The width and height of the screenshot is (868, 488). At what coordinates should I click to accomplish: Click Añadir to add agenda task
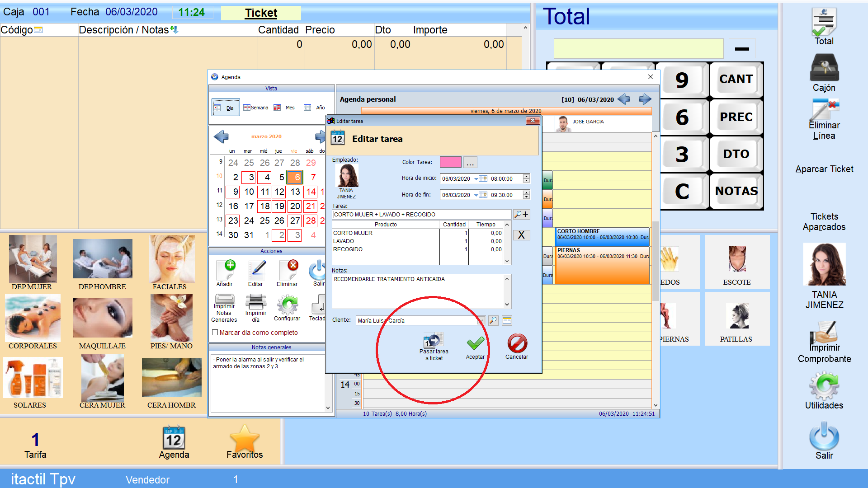(x=225, y=271)
